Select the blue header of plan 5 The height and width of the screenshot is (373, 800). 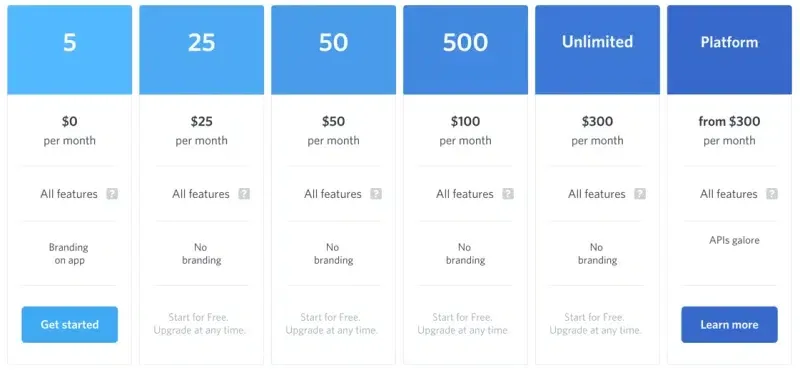coord(69,49)
